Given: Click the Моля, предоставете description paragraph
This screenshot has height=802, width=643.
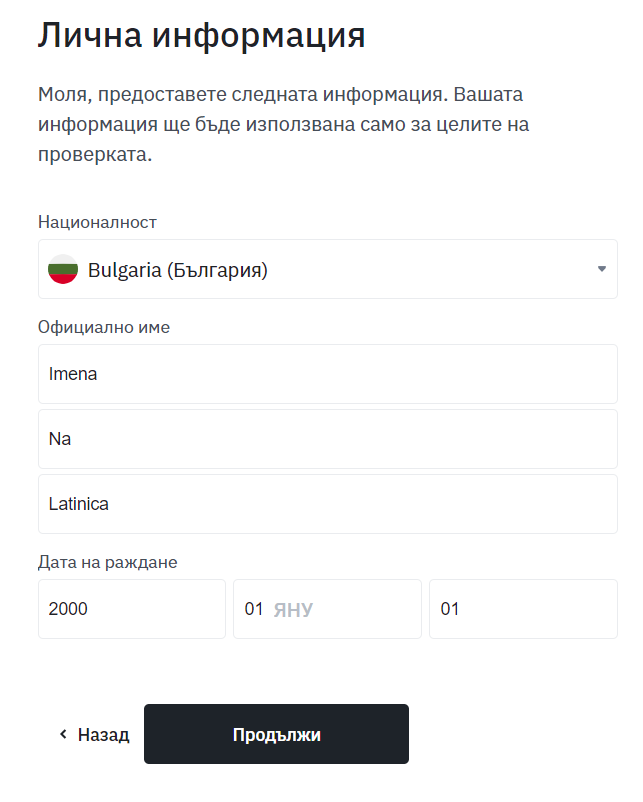Looking at the screenshot, I should 283,124.
